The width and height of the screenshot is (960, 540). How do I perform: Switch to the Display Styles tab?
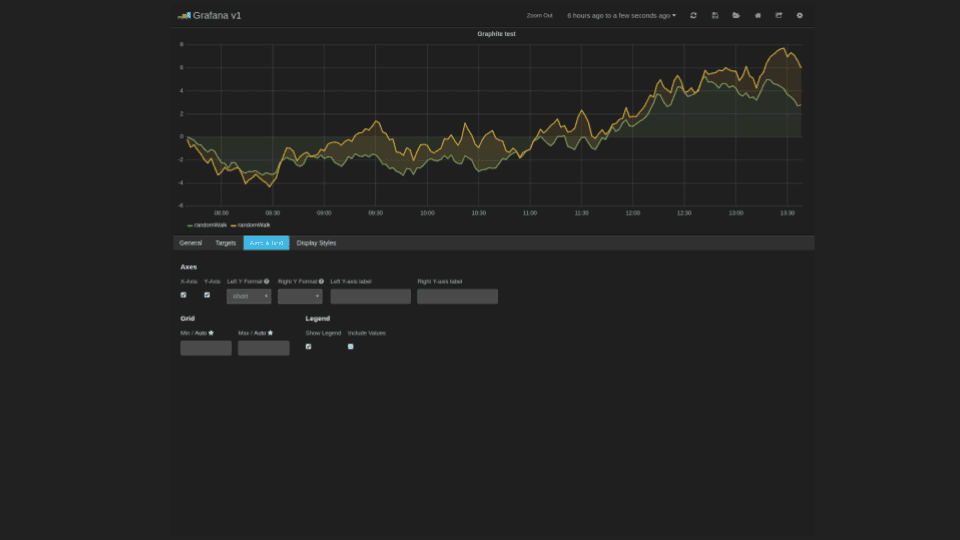[x=316, y=243]
